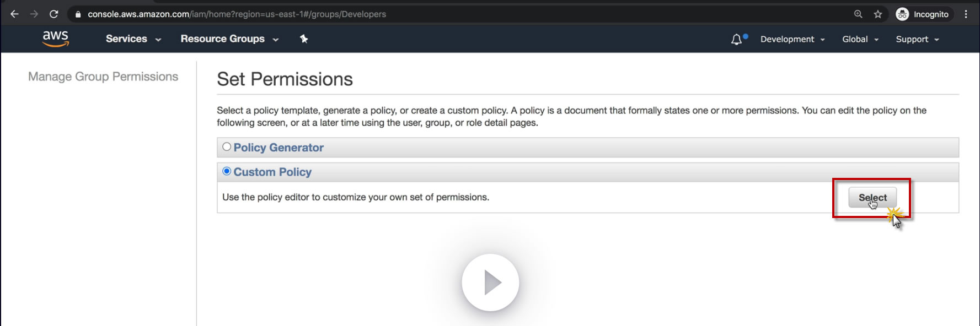The width and height of the screenshot is (980, 326).
Task: Click the Policy Generator heading link
Action: point(279,148)
